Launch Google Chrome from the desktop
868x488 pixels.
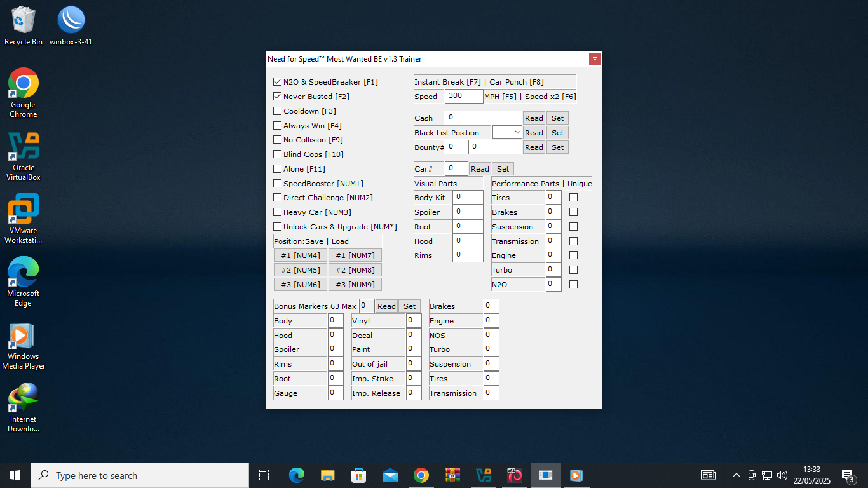click(x=24, y=93)
